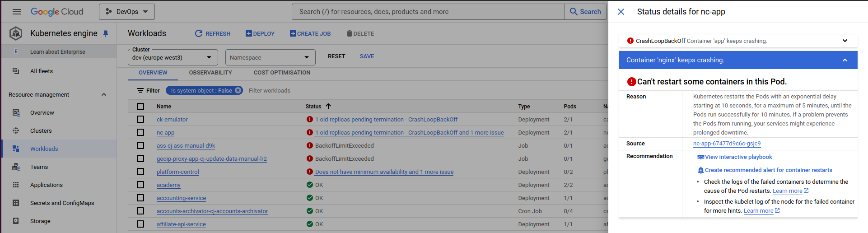The height and width of the screenshot is (233, 868).
Task: Remove the 'Is system object' filter chip
Action: tap(238, 90)
